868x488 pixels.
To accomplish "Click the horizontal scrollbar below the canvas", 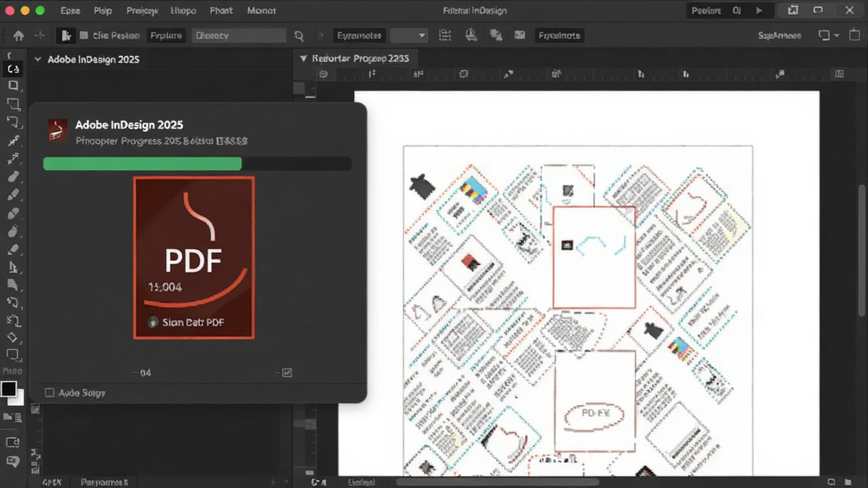I will 498,482.
